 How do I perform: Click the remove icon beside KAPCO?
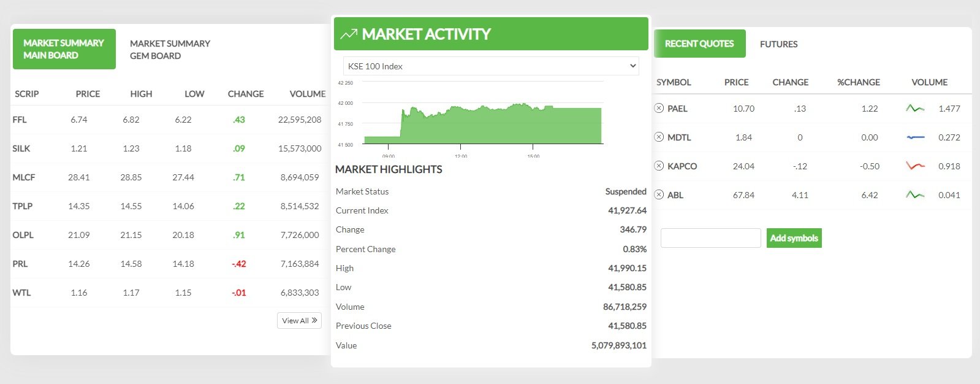coord(659,166)
